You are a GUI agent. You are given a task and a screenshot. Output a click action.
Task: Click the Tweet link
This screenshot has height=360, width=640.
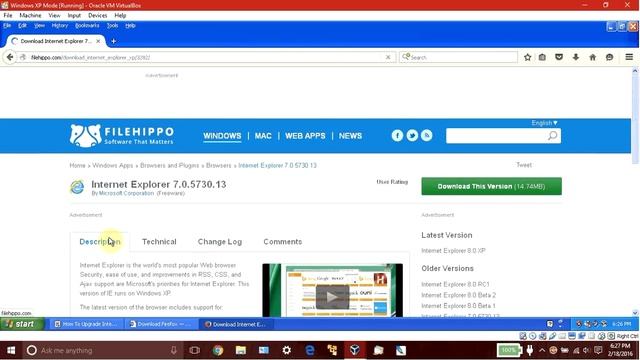[x=524, y=165]
